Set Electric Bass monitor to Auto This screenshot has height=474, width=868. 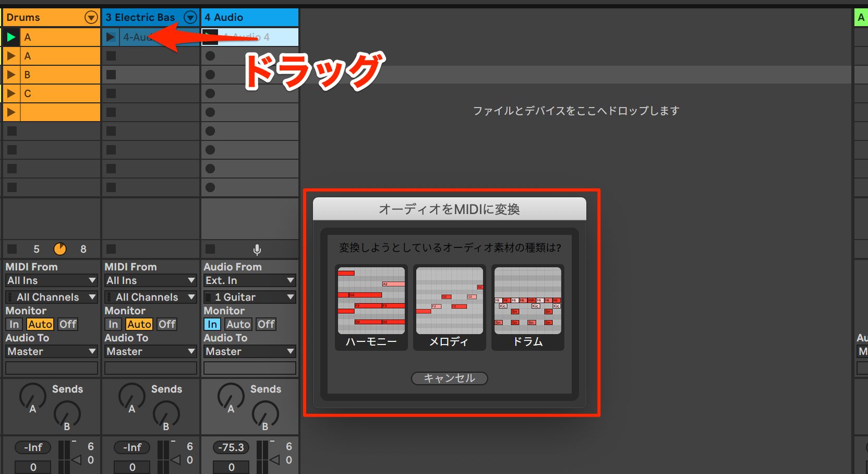click(139, 324)
